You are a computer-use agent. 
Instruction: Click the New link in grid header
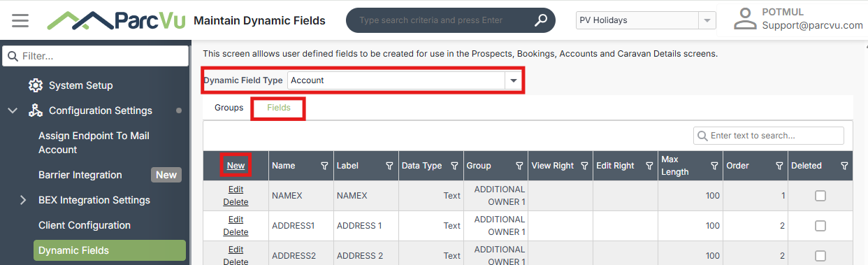[x=236, y=166]
